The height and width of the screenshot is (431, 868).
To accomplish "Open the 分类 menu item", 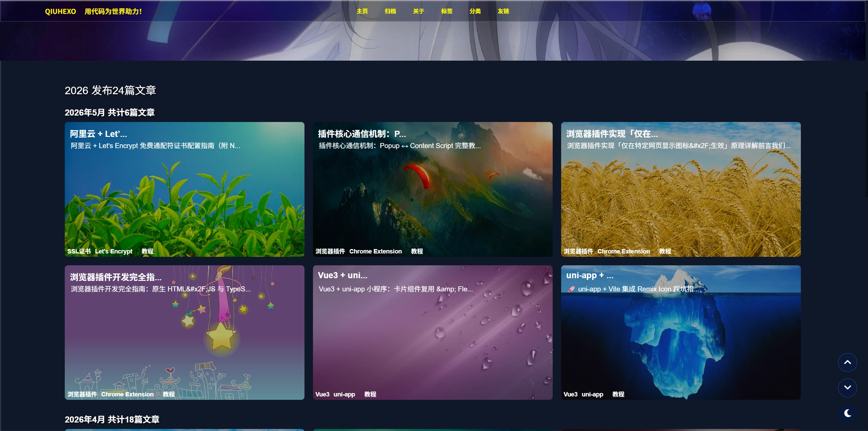I will 475,11.
